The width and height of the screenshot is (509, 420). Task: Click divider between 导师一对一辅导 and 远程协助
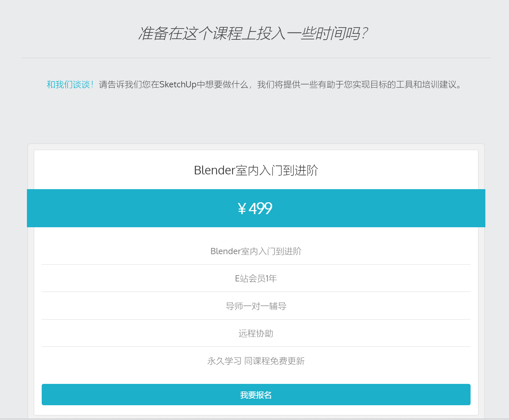tap(256, 319)
